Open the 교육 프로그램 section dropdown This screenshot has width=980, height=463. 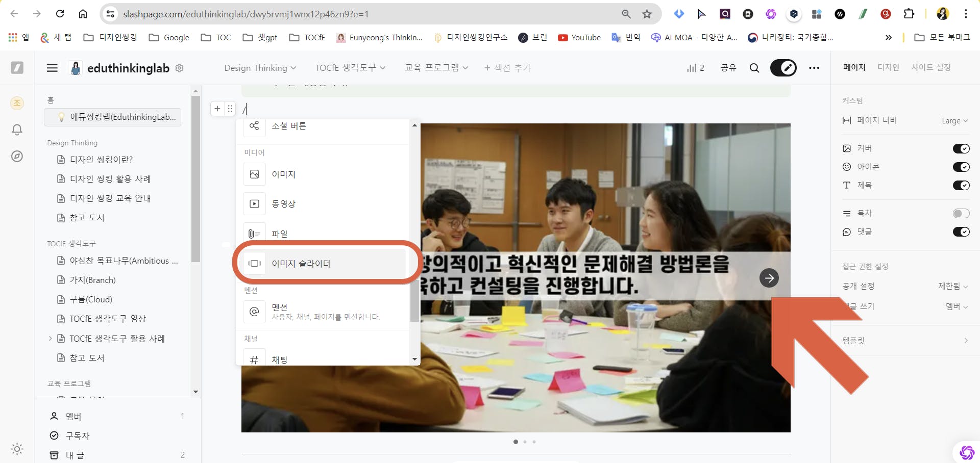pos(436,68)
